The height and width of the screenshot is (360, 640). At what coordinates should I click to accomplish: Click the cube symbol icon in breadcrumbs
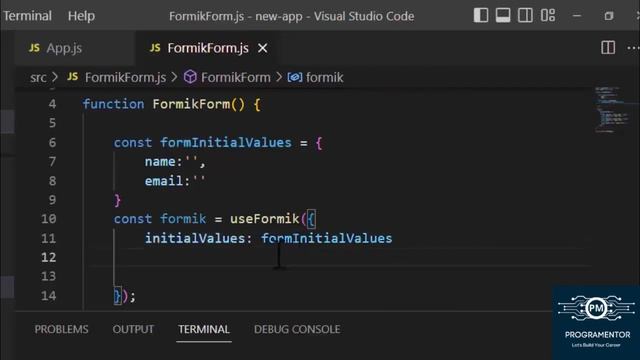pyautogui.click(x=190, y=77)
